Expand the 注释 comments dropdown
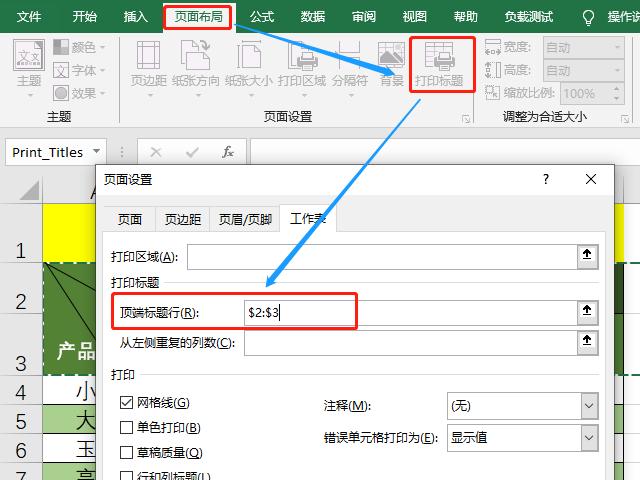640x480 pixels. coord(589,406)
